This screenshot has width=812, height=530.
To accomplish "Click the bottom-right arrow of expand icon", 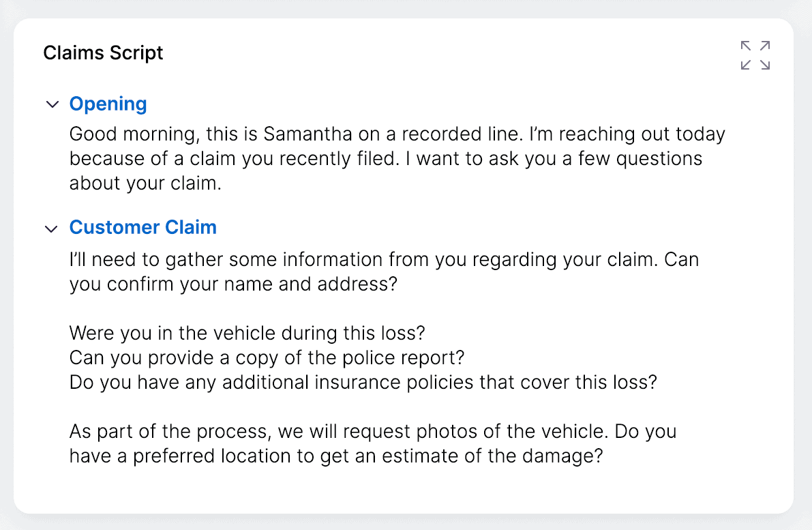I will pyautogui.click(x=765, y=65).
